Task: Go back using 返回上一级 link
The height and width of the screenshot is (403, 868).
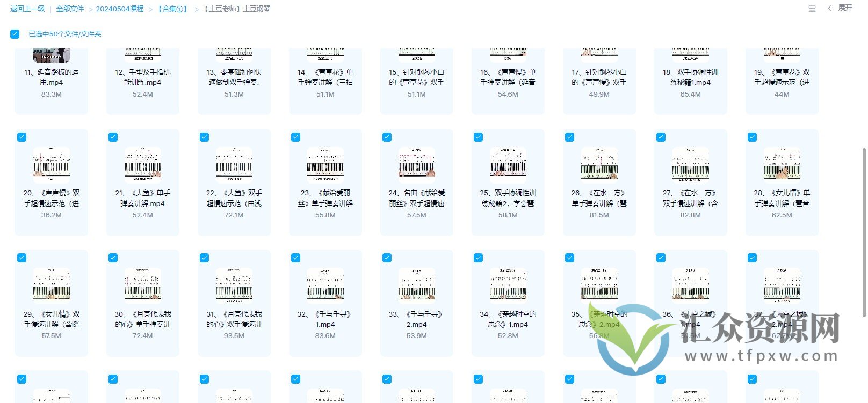Action: [x=27, y=9]
